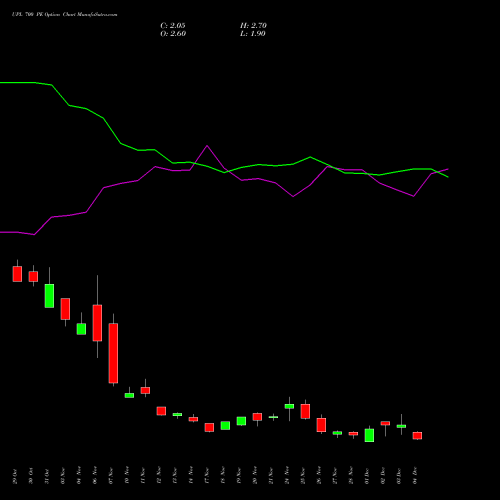Click the tall red candlestick for 07 Nov
The height and width of the screenshot is (500, 500).
pos(113,353)
